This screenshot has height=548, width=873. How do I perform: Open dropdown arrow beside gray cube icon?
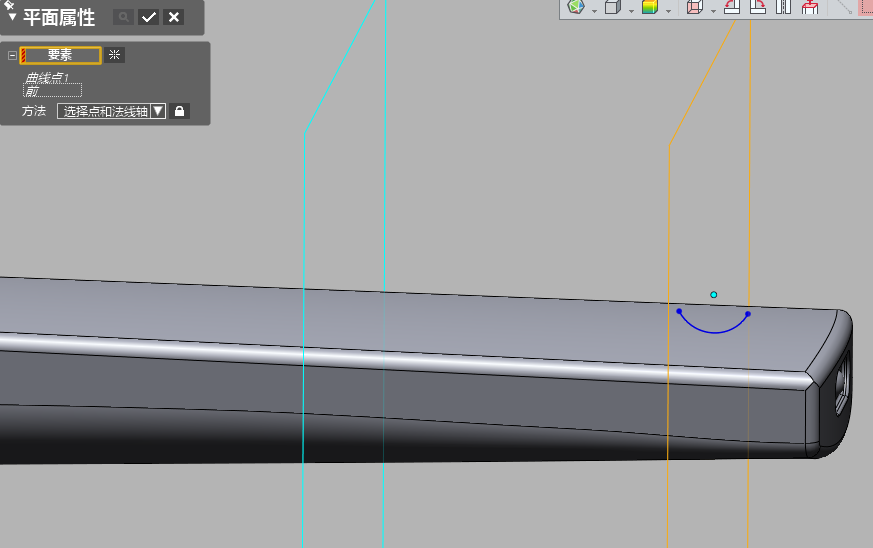(631, 11)
